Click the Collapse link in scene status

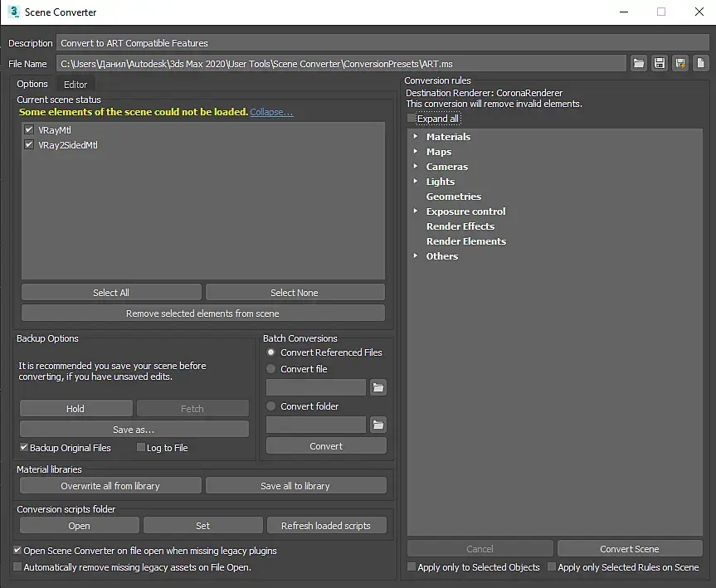pos(271,112)
